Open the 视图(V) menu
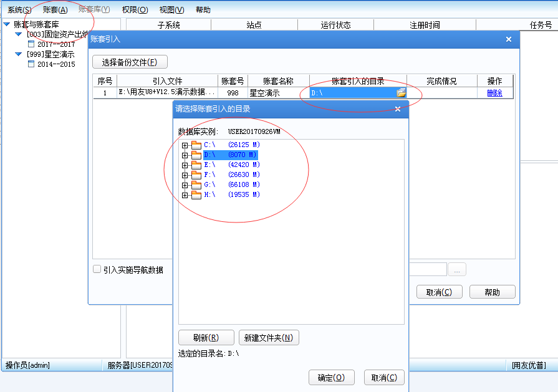Image resolution: width=558 pixels, height=392 pixels. point(171,10)
